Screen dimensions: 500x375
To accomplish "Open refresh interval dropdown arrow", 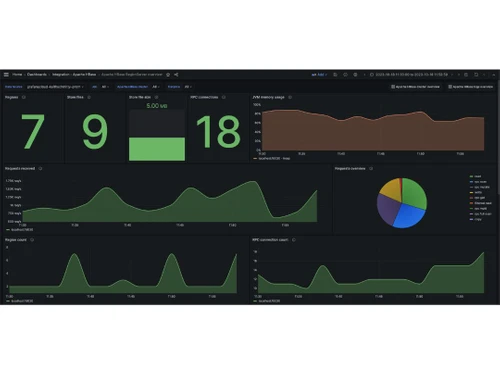I will tap(484, 75).
